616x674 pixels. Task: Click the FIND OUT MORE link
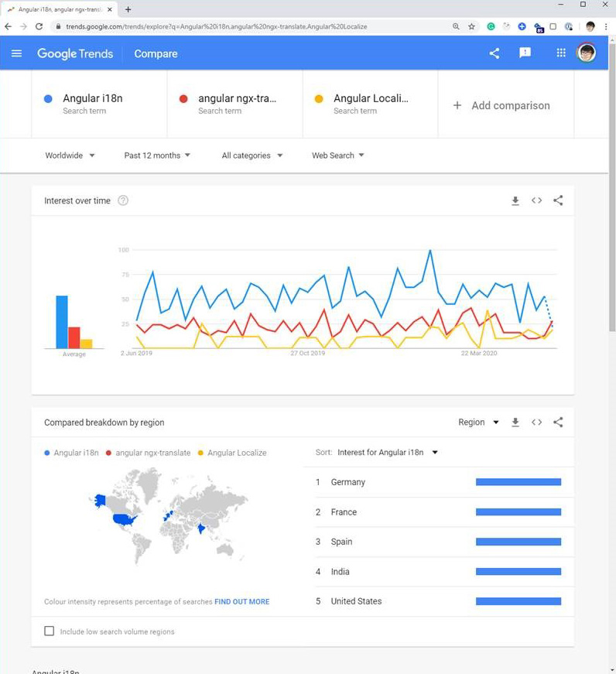tap(242, 601)
